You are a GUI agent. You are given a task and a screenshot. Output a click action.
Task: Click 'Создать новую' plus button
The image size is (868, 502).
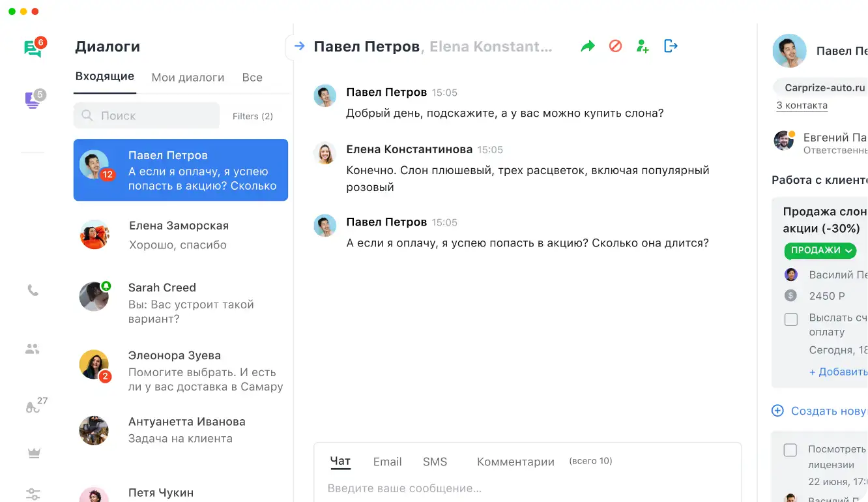pyautogui.click(x=778, y=411)
